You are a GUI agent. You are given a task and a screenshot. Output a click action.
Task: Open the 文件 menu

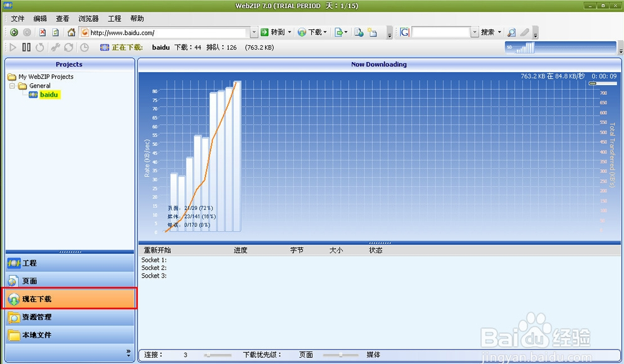click(x=18, y=19)
